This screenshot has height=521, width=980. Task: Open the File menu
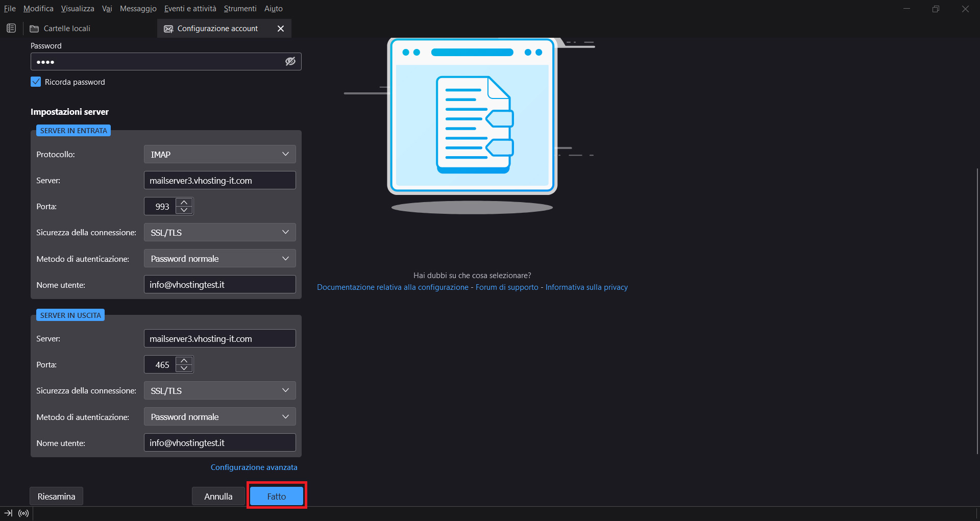[10, 9]
